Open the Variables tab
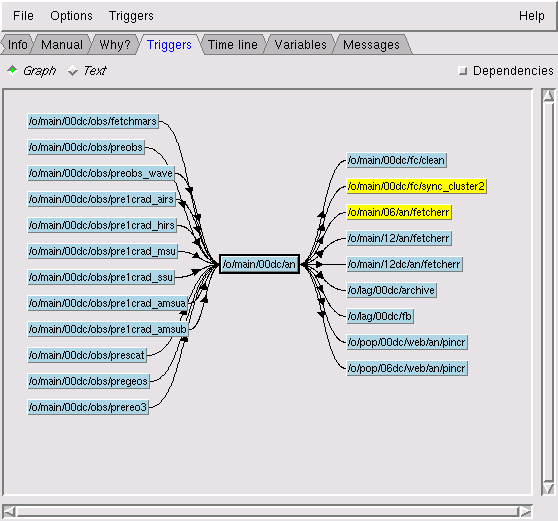This screenshot has height=521, width=558. point(300,45)
